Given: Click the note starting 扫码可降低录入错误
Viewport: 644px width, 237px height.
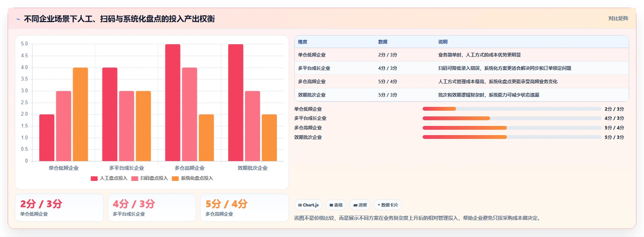Looking at the screenshot, I should coord(505,68).
